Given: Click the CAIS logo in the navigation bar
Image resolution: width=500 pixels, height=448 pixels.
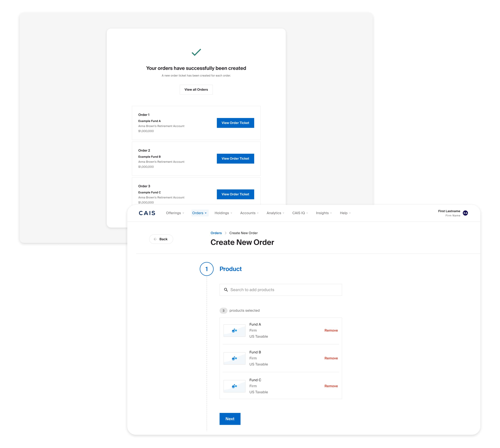Looking at the screenshot, I should (147, 213).
